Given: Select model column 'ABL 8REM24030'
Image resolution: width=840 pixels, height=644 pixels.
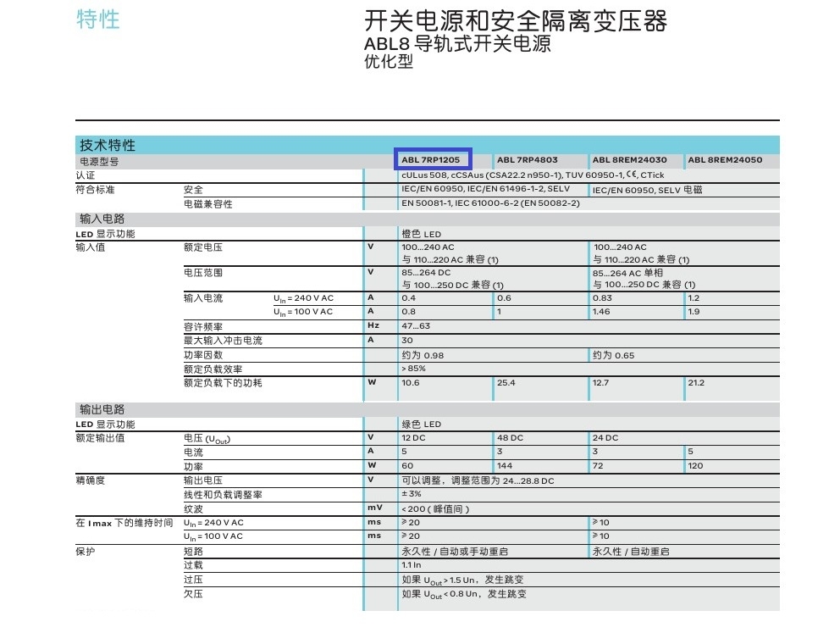Looking at the screenshot, I should click(629, 160).
